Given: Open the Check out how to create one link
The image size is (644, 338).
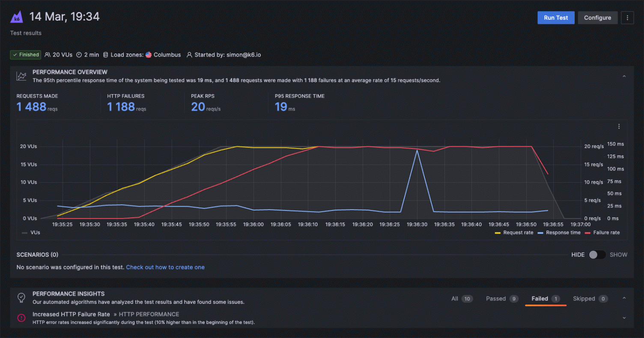Looking at the screenshot, I should 165,267.
